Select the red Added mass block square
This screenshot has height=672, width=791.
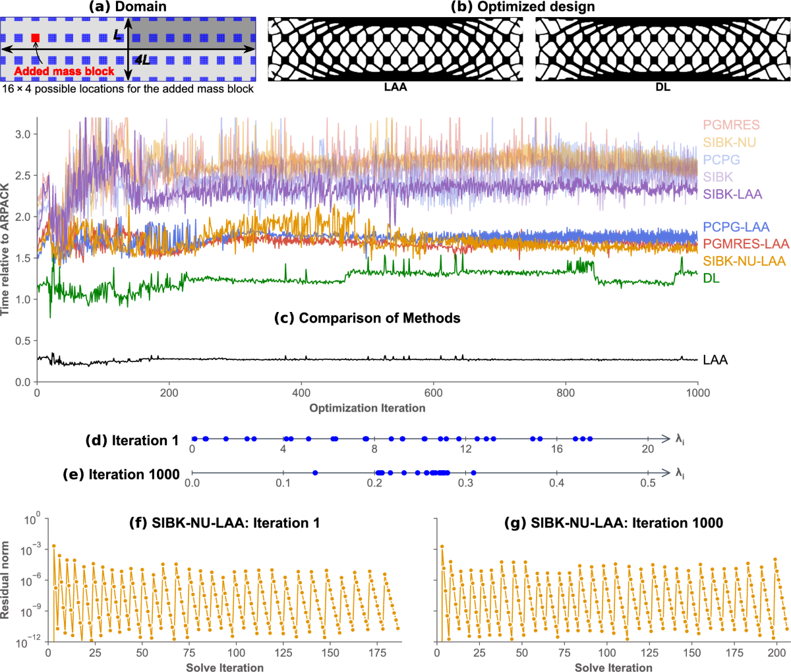35,38
